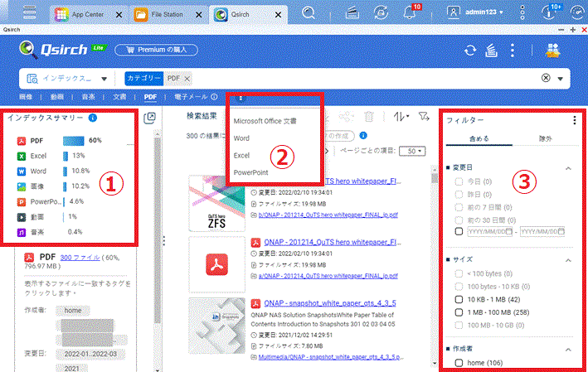
Task: Click the index summary info icon
Action: (93, 118)
